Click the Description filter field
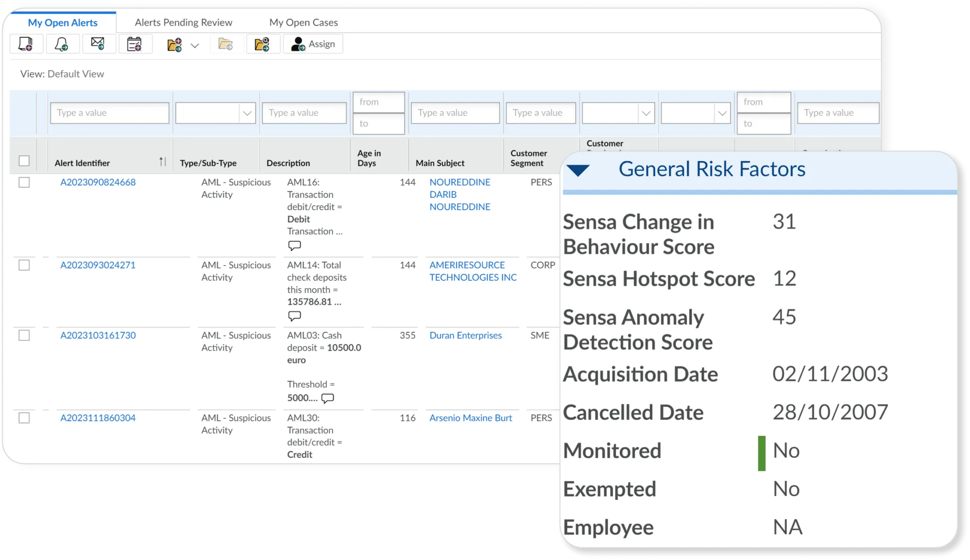The height and width of the screenshot is (560, 970). point(304,113)
